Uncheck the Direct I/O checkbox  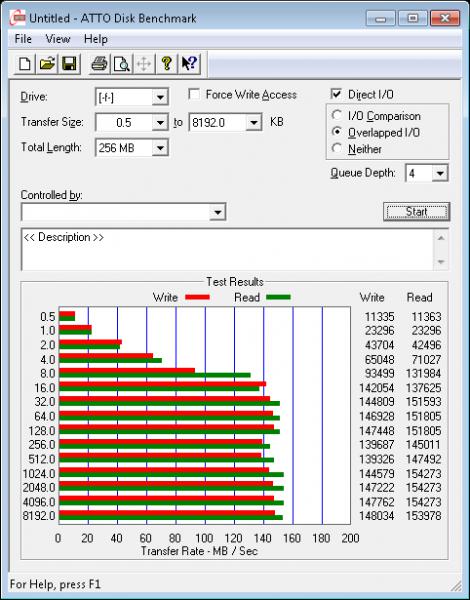click(336, 94)
